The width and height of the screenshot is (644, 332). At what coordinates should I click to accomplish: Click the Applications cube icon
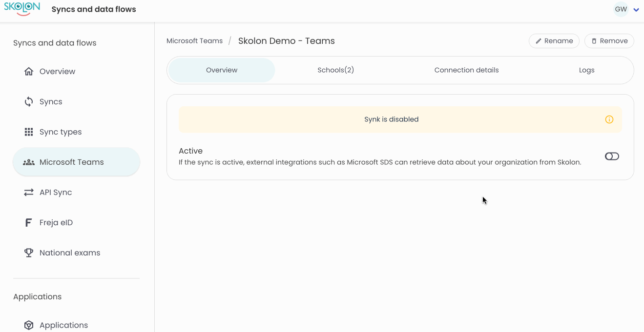[29, 325]
